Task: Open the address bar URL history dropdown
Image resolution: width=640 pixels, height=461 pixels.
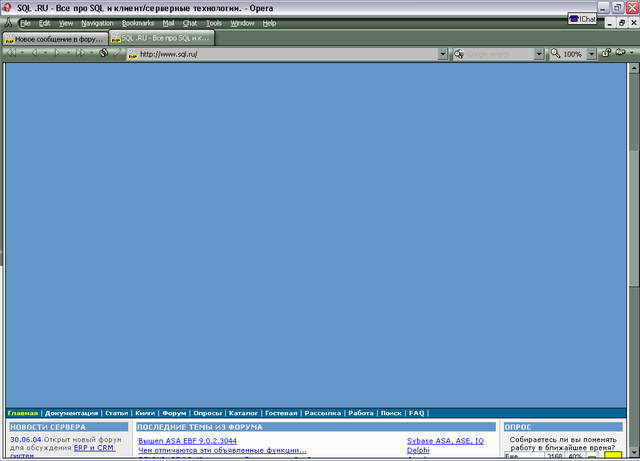Action: 443,54
